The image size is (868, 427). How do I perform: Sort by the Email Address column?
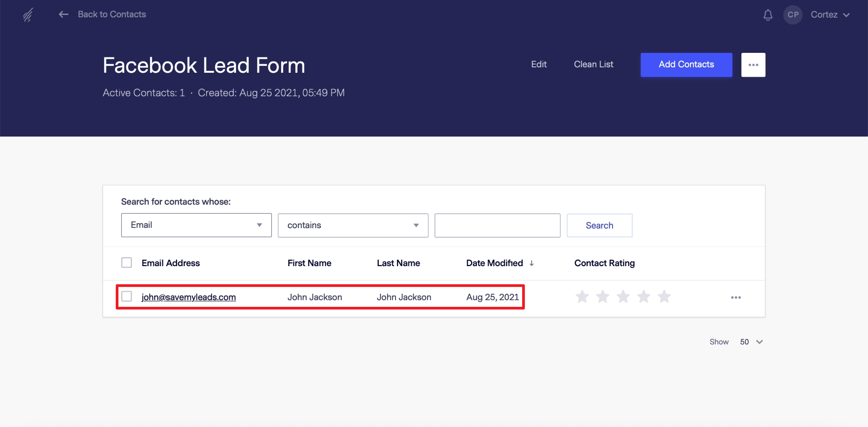pos(170,263)
